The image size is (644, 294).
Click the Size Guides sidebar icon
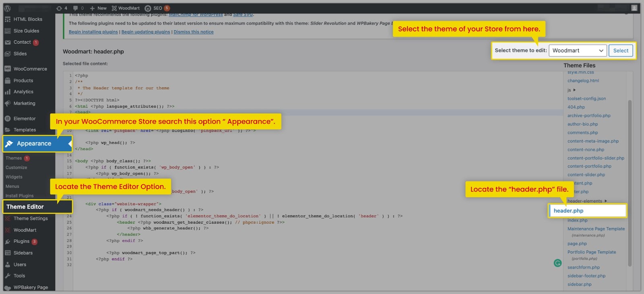(x=8, y=31)
